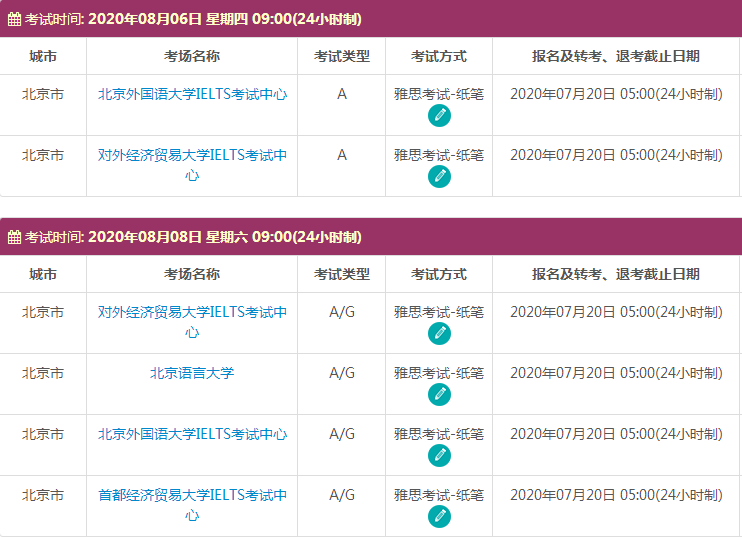Image resolution: width=742 pixels, height=537 pixels.
Task: Select 考试时间 2020年08月08日 星期六 header text
Action: (193, 237)
